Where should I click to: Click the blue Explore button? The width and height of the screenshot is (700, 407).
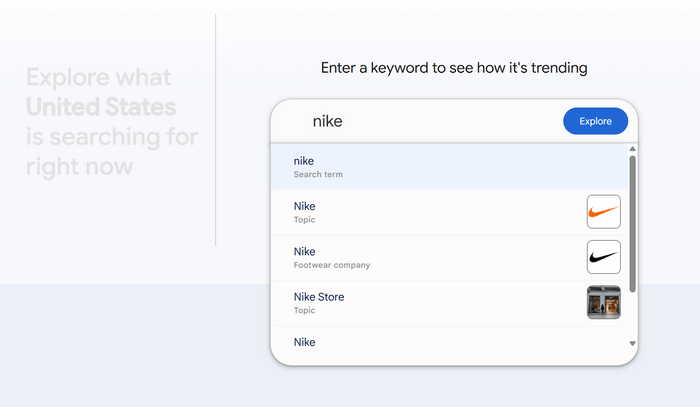595,121
